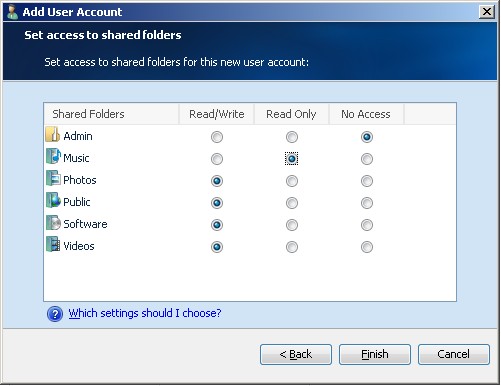Select No Access for Admin folder
This screenshot has width=501, height=386.
tap(367, 137)
